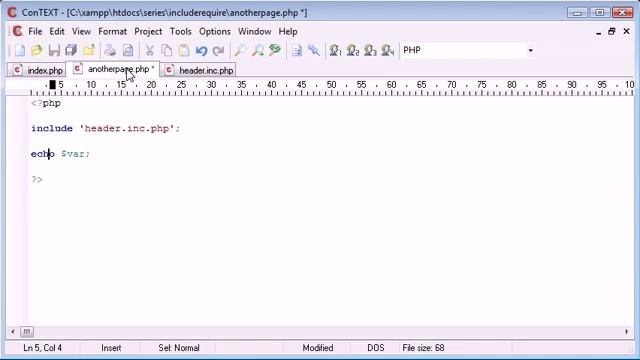The height and width of the screenshot is (360, 640).
Task: Click the 'Ln 5, Col 4' status entry
Action: 42,348
